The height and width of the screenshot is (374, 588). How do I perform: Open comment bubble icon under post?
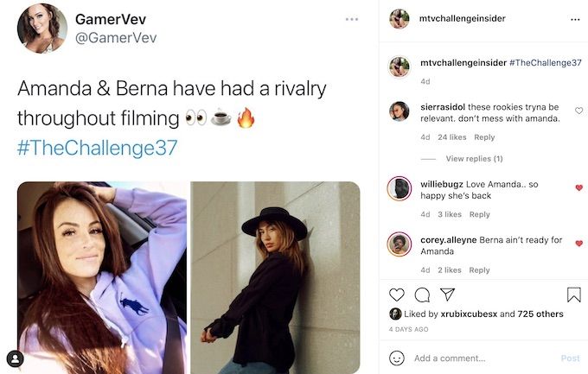(x=422, y=295)
